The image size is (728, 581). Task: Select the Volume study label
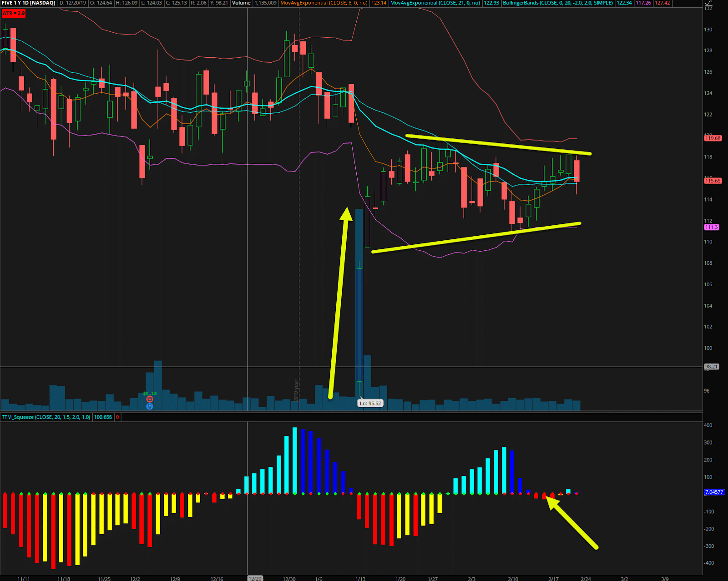pos(241,3)
